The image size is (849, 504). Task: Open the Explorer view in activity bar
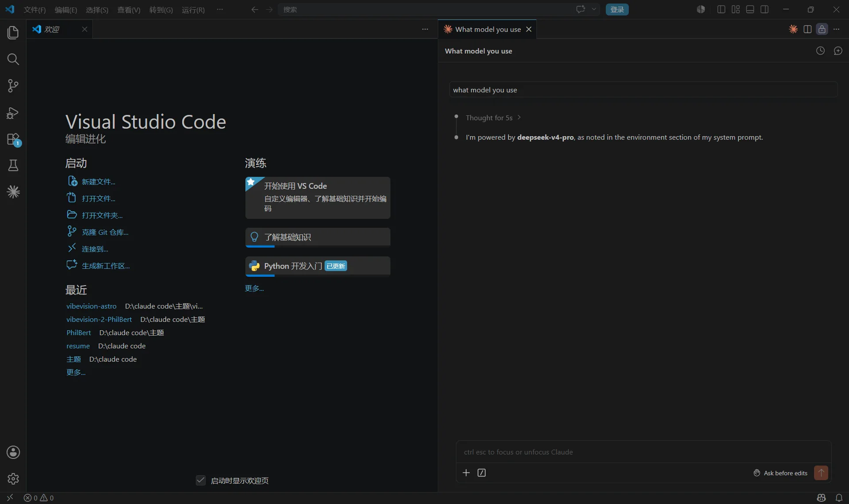tap(13, 33)
